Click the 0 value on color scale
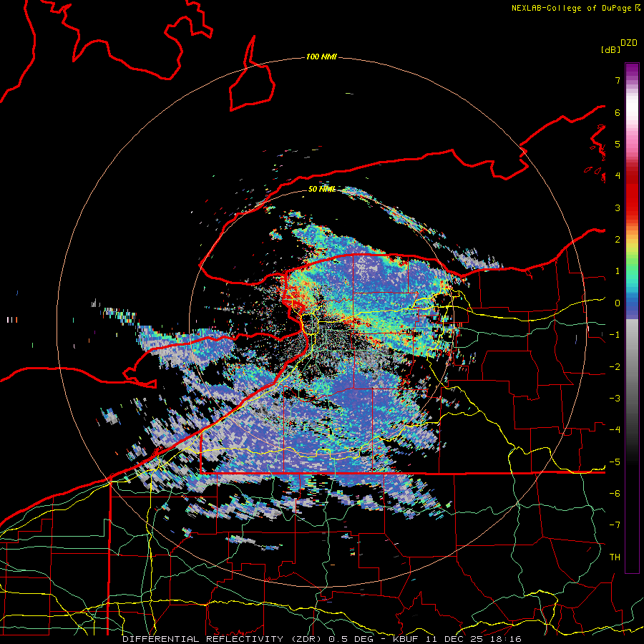 point(618,303)
